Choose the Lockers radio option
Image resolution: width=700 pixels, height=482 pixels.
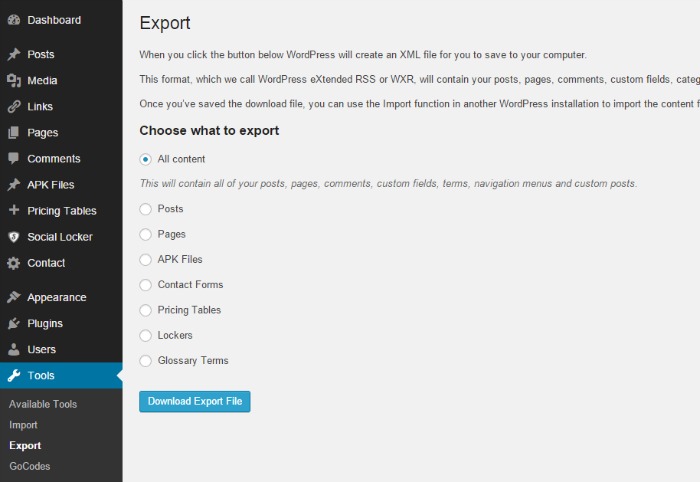[146, 335]
